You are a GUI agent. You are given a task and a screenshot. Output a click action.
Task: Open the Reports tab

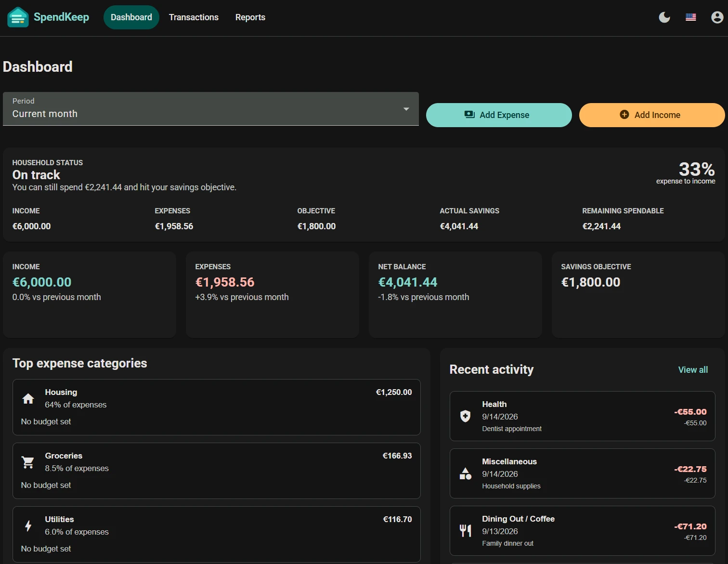point(250,17)
